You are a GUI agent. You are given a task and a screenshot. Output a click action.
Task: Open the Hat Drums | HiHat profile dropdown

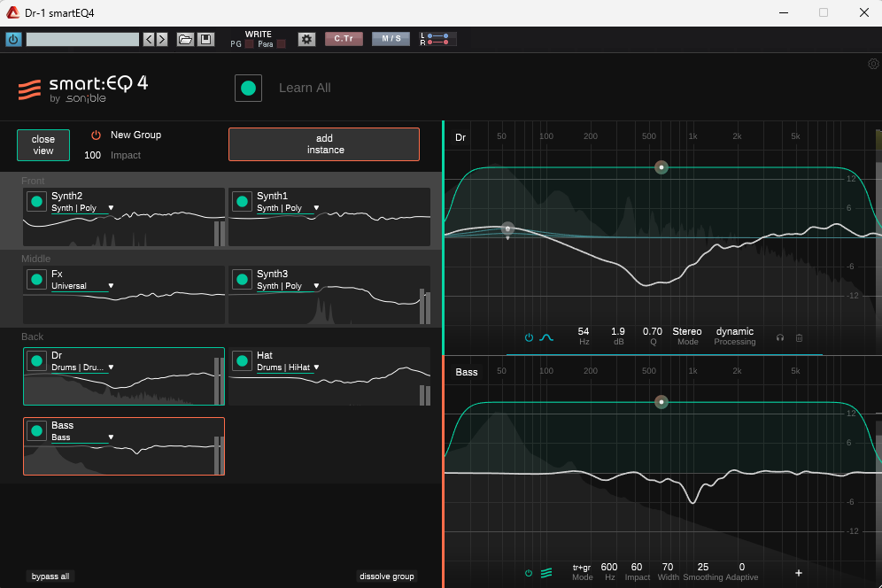tap(288, 367)
